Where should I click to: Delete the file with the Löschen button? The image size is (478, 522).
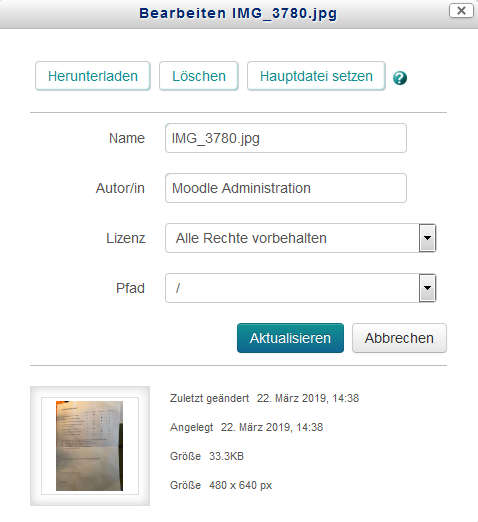click(x=199, y=76)
